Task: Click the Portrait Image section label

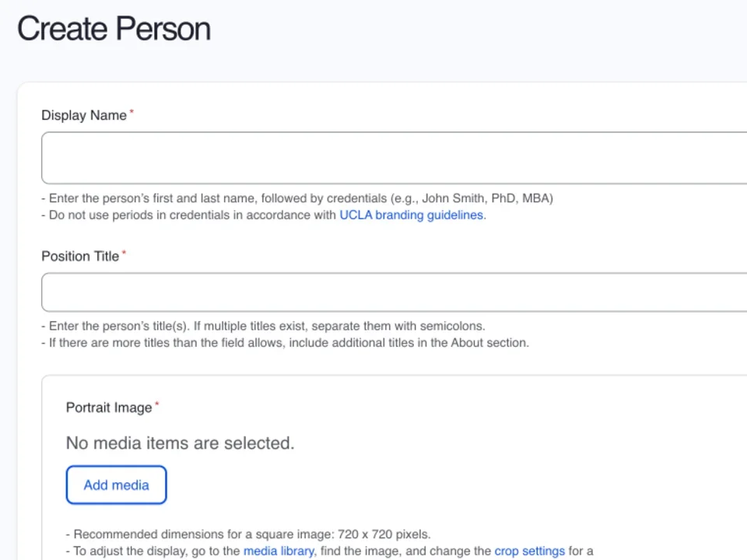Action: [109, 407]
